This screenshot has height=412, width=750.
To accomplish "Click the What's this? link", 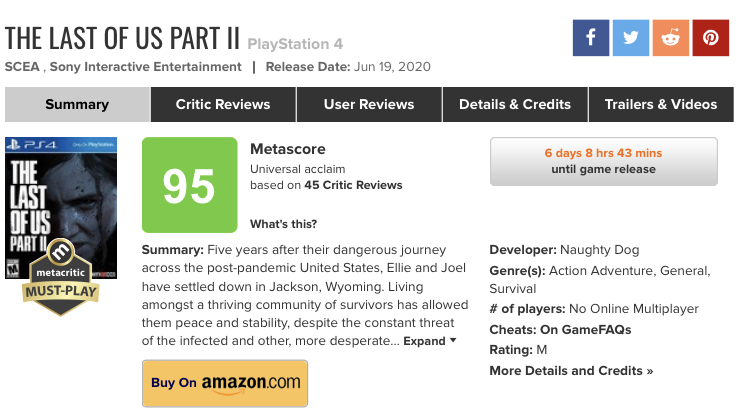I will coord(284,224).
